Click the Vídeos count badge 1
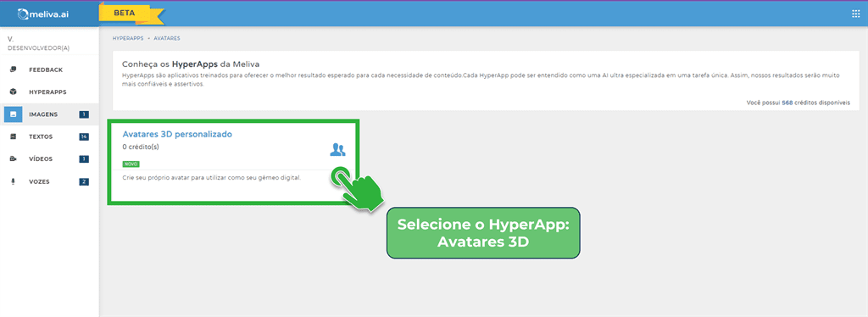Screen dimensions: 868x317 84,158
